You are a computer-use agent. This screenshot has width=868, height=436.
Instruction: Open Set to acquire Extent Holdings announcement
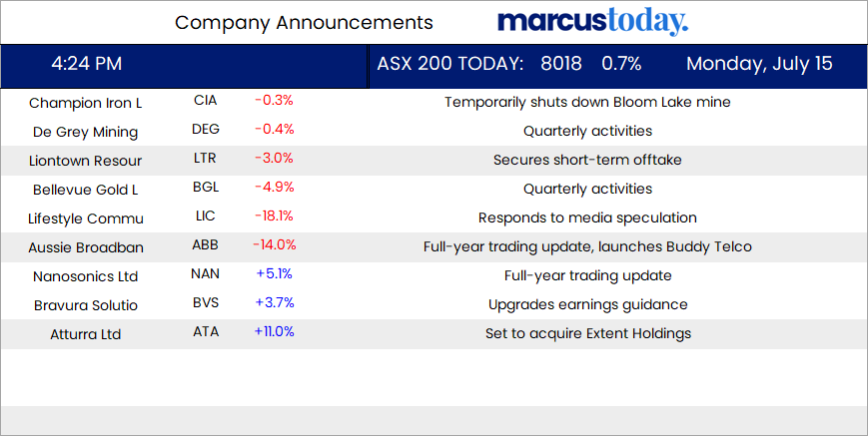[x=587, y=333]
